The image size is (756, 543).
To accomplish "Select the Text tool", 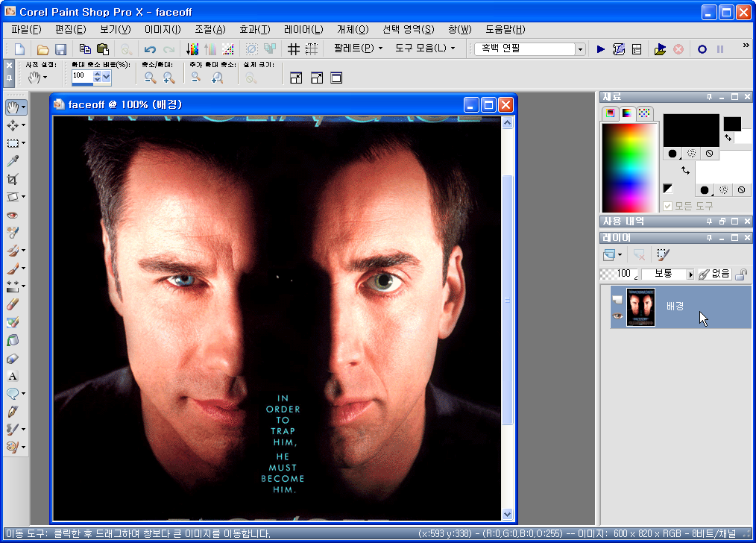I will (13, 376).
